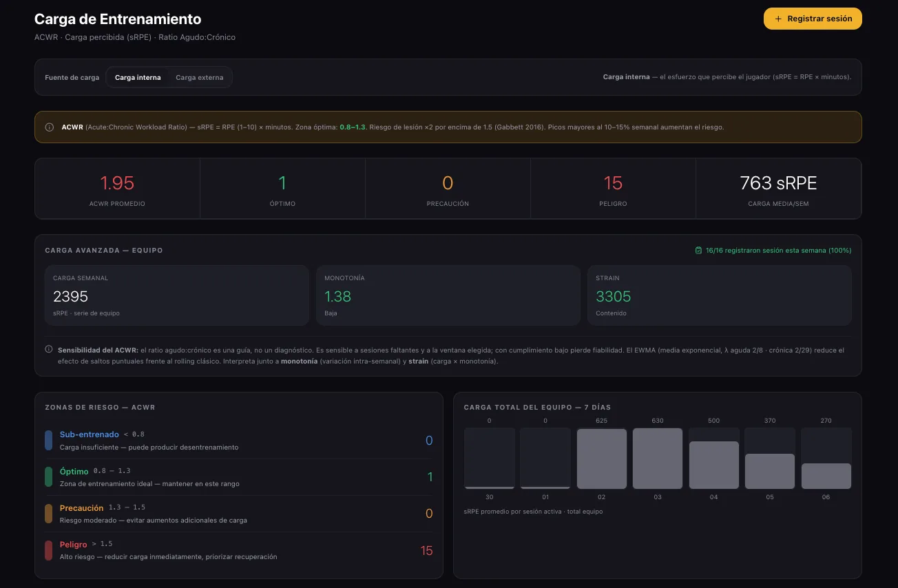Click the Registrar sesión button
Screen dimensions: 898x588
pyautogui.click(x=813, y=19)
